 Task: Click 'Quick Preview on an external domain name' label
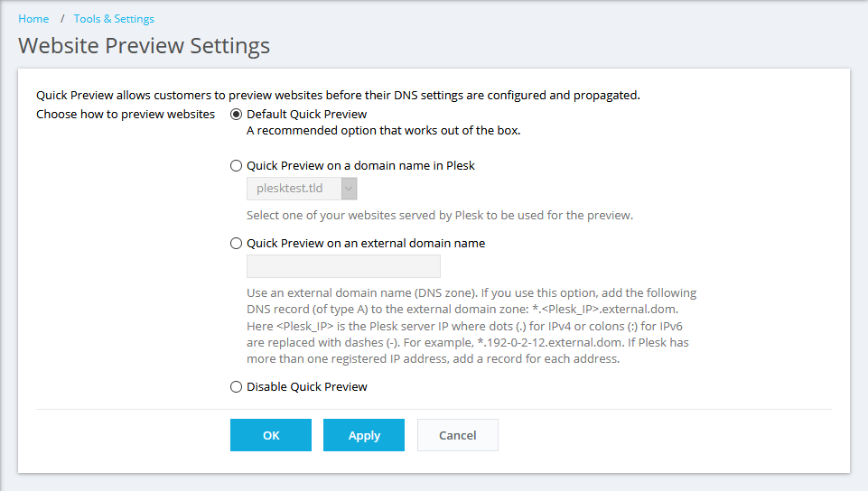[x=366, y=244]
